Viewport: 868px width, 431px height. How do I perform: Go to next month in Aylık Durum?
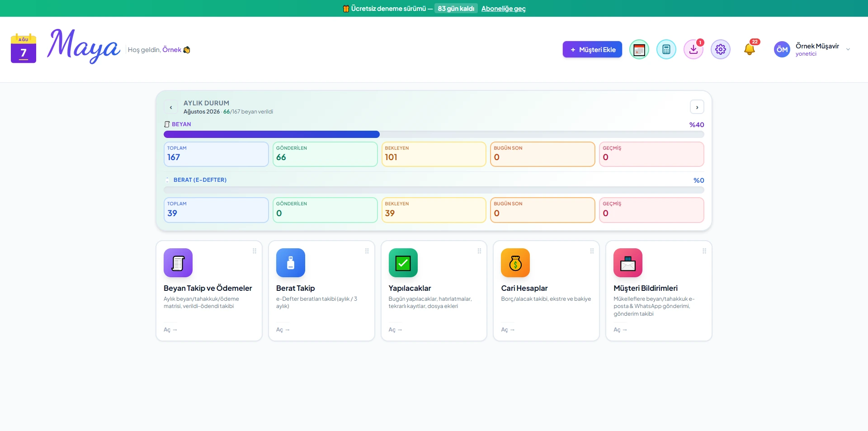697,107
